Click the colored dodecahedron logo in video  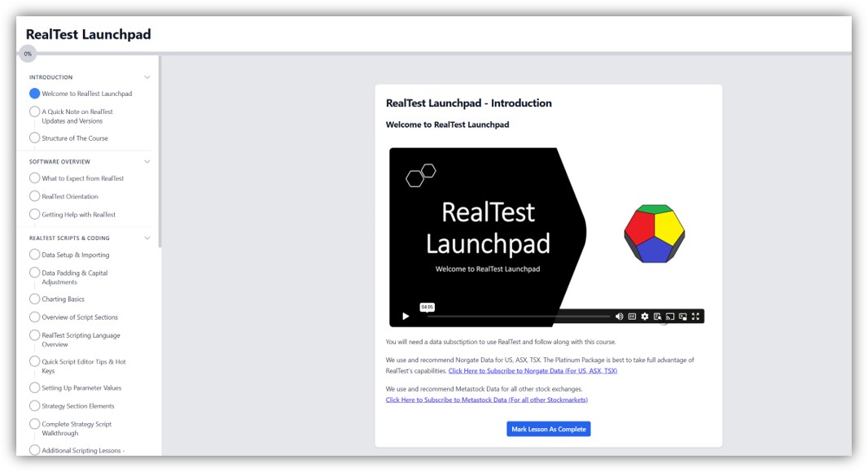[654, 234]
